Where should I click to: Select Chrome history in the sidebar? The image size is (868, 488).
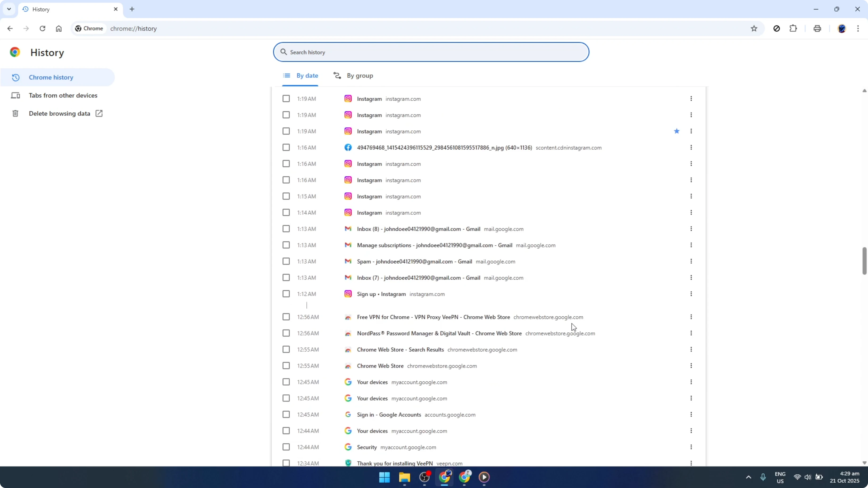pyautogui.click(x=58, y=78)
